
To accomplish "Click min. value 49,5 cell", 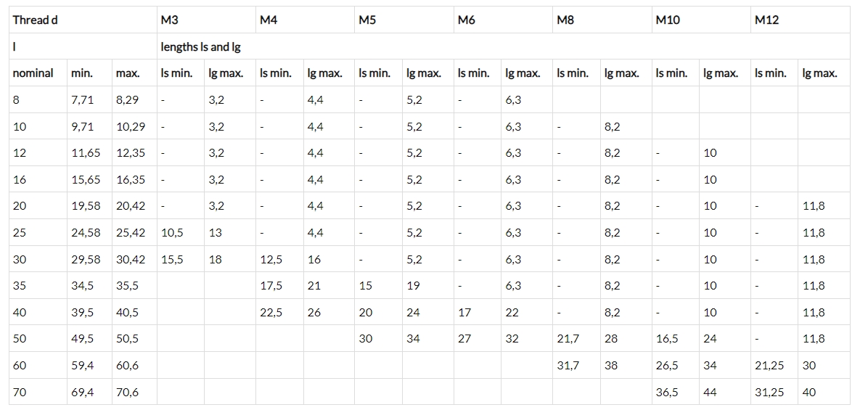I will pos(90,339).
